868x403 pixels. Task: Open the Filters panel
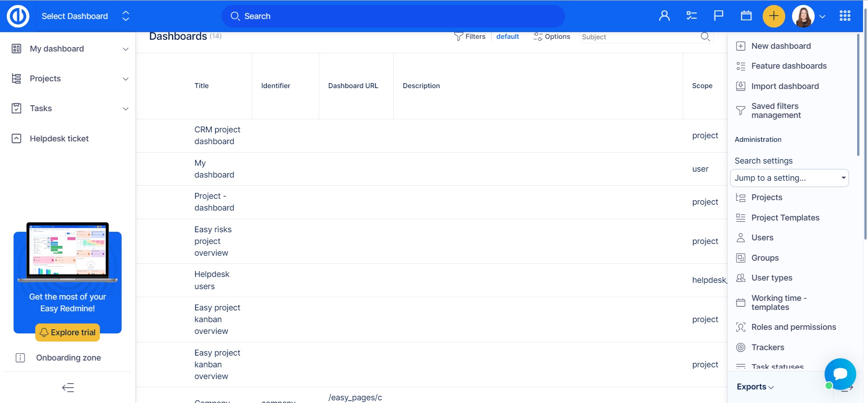[470, 37]
